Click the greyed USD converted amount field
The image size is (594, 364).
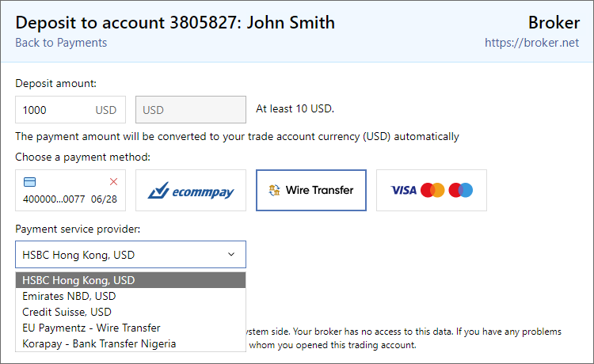(191, 110)
